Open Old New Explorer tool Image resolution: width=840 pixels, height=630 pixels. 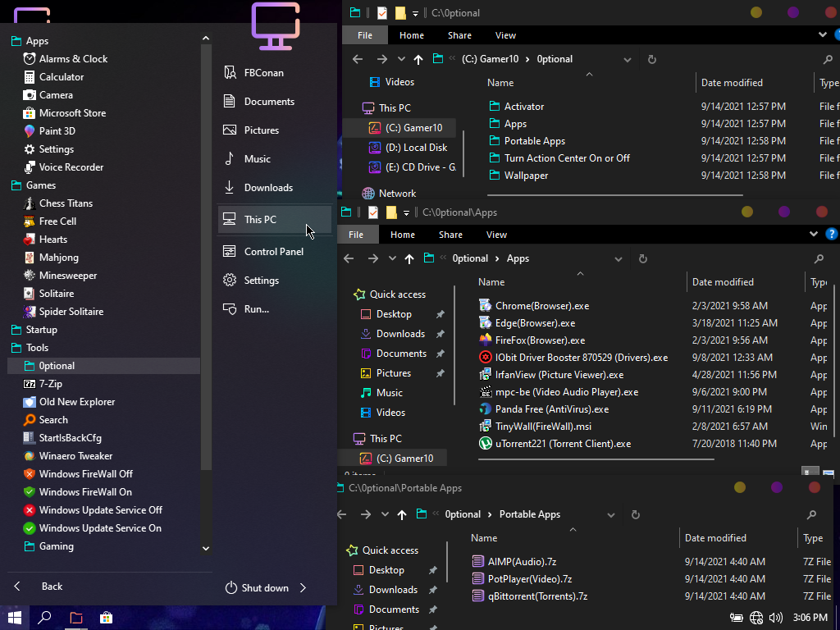[x=69, y=402]
